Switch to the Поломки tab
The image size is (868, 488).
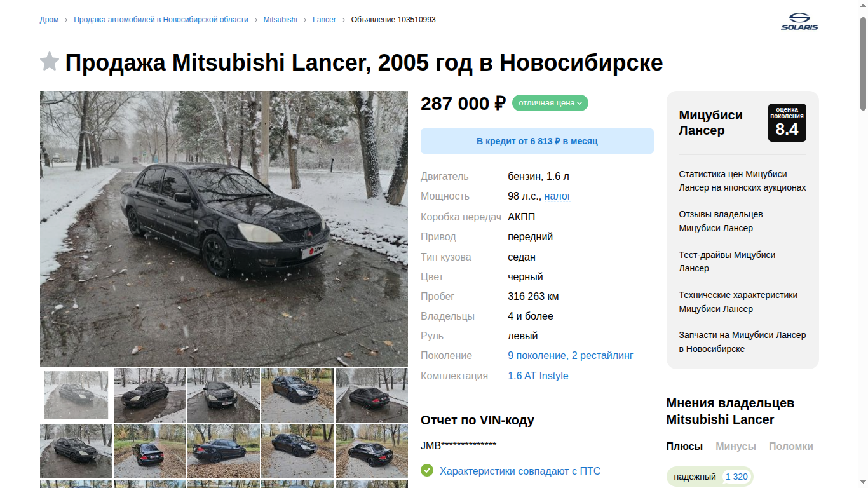[x=791, y=446]
